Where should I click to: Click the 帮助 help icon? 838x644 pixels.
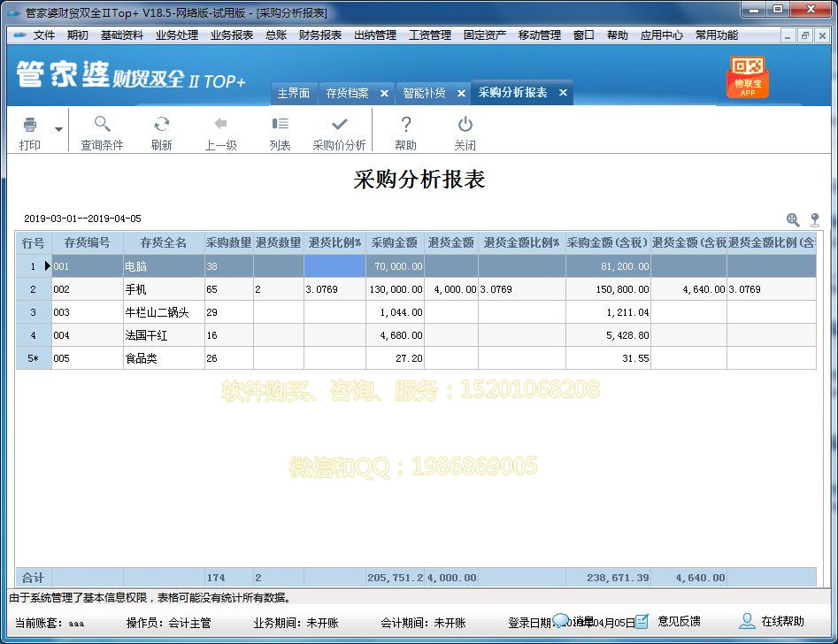tap(404, 131)
